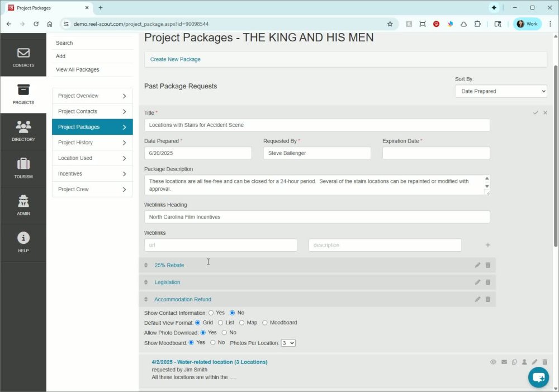The width and height of the screenshot is (559, 392).
Task: Open the 25% Rebate link
Action: pos(169,265)
